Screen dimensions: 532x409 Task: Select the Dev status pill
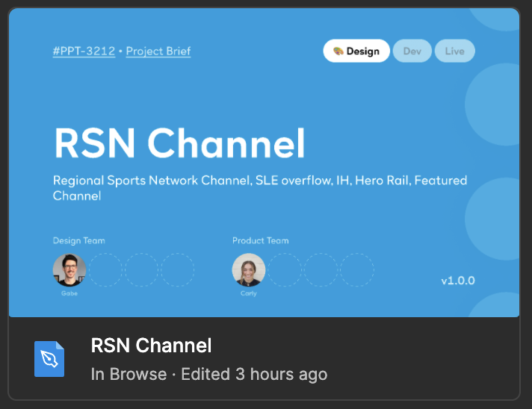412,51
